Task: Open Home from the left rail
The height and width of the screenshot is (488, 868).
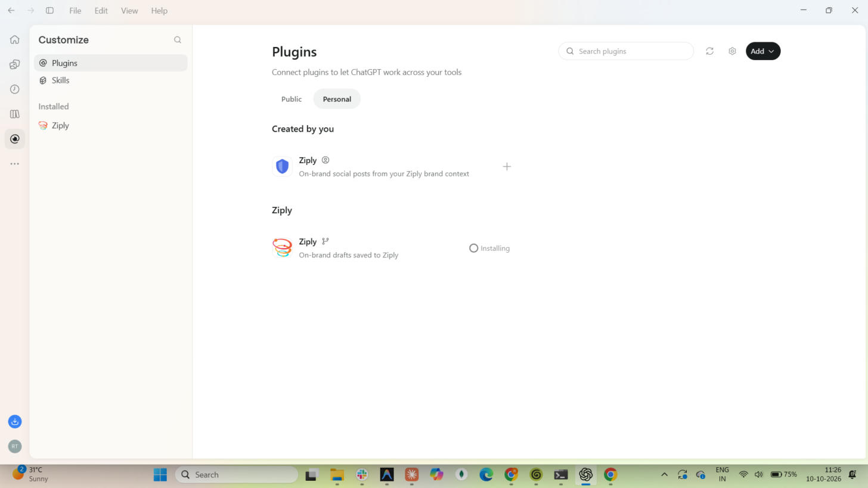Action: pos(15,40)
